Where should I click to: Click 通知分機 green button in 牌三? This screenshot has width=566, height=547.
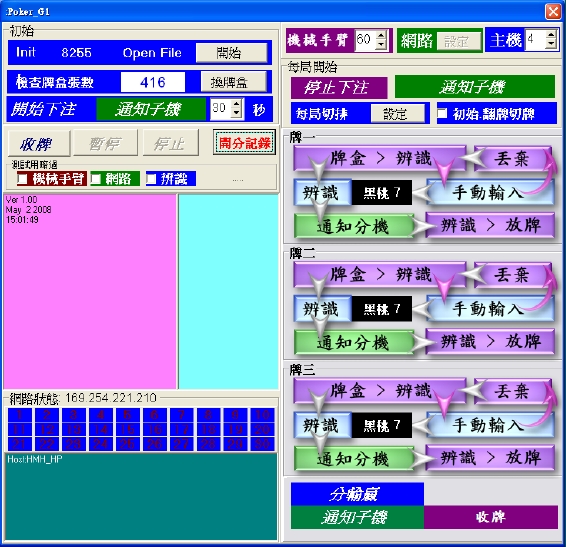click(x=353, y=459)
